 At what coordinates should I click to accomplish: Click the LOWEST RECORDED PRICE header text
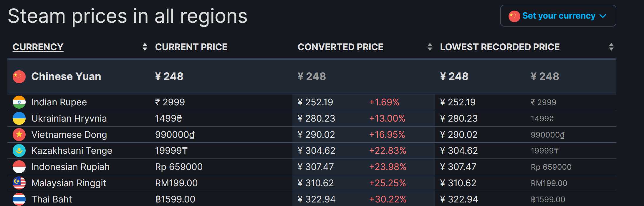(x=500, y=47)
